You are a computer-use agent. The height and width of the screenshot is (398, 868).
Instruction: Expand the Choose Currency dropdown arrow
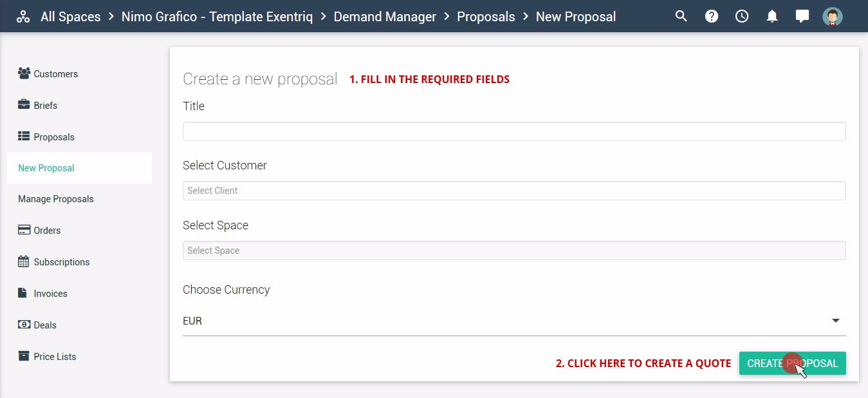pyautogui.click(x=836, y=321)
